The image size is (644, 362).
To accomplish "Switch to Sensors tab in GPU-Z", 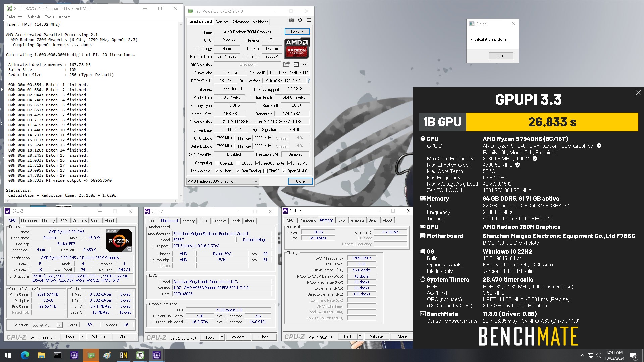I will pyautogui.click(x=222, y=22).
